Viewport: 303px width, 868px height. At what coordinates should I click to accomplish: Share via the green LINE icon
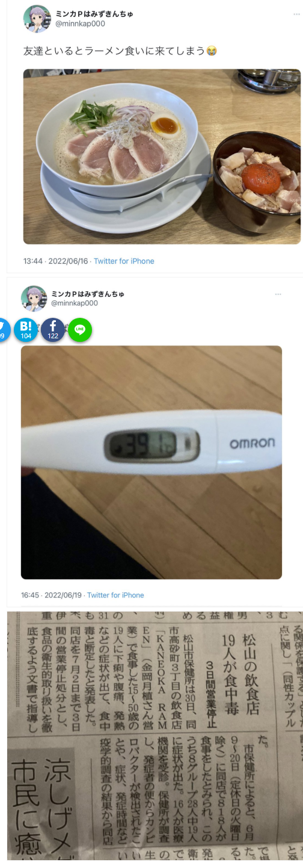click(x=80, y=330)
